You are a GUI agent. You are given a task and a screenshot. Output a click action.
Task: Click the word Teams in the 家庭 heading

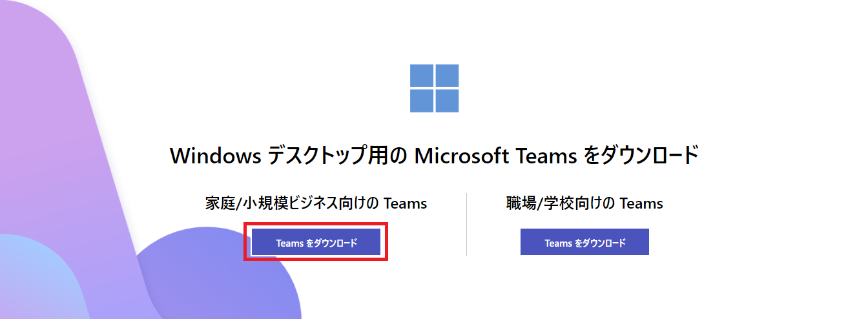406,203
